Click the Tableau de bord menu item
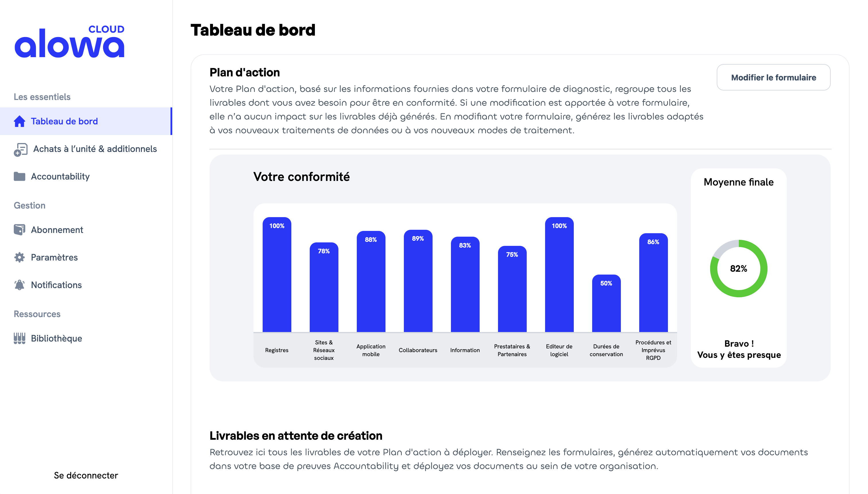Image resolution: width=868 pixels, height=494 pixels. pyautogui.click(x=85, y=121)
